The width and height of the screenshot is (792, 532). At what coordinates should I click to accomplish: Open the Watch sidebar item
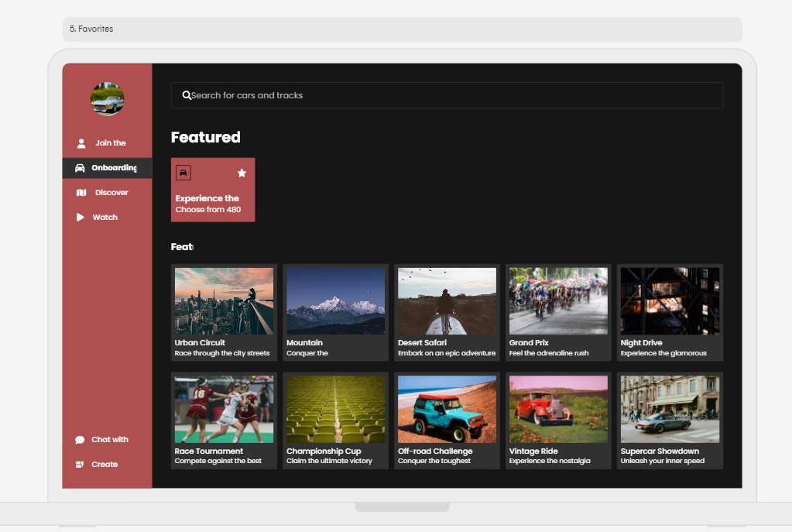pyautogui.click(x=107, y=218)
